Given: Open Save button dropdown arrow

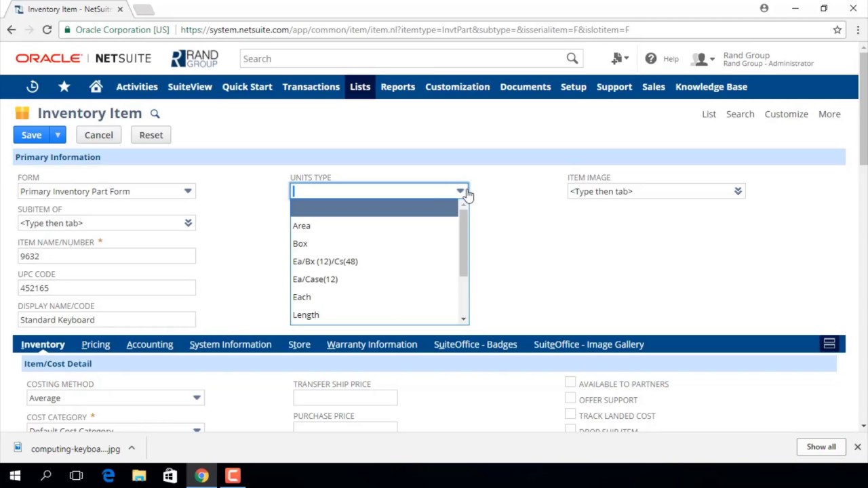Looking at the screenshot, I should 58,135.
